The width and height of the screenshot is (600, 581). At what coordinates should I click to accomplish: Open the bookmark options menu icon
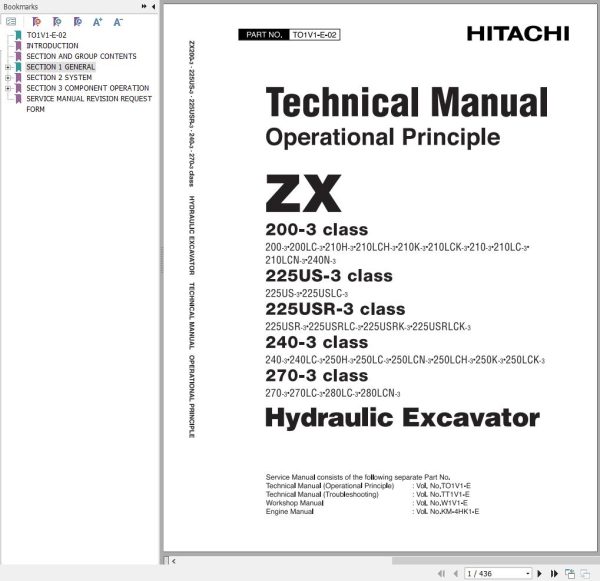pyautogui.click(x=11, y=22)
